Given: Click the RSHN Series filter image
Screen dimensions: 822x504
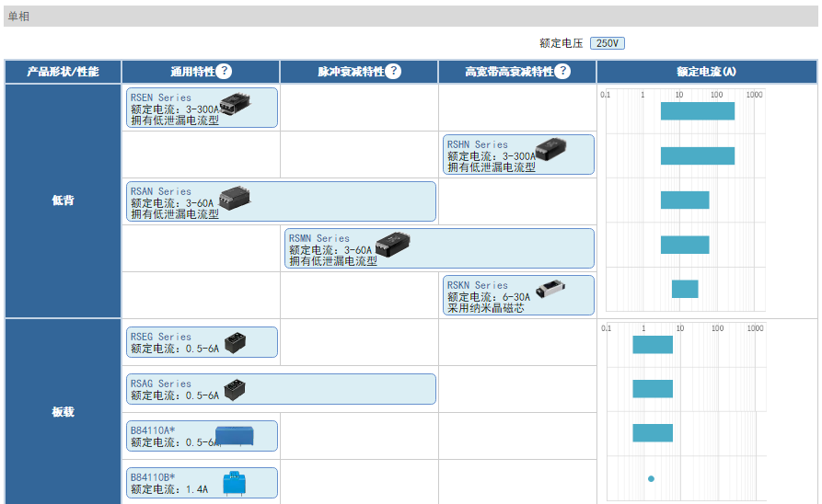Looking at the screenshot, I should pos(551,149).
